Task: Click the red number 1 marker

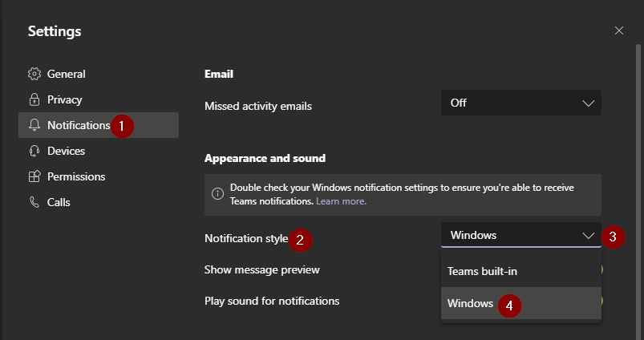Action: pyautogui.click(x=122, y=126)
